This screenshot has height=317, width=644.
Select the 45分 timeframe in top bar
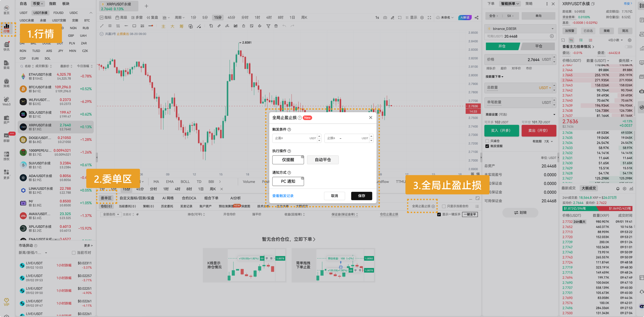pyautogui.click(x=231, y=17)
